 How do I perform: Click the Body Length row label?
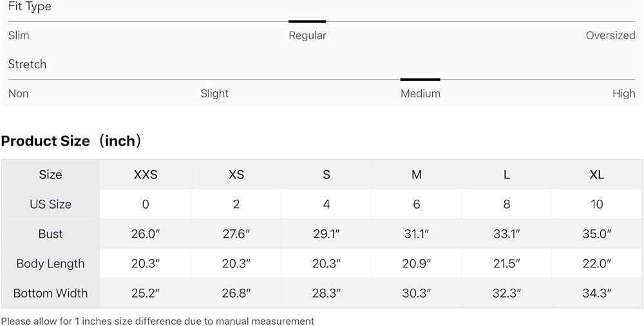pos(50,264)
